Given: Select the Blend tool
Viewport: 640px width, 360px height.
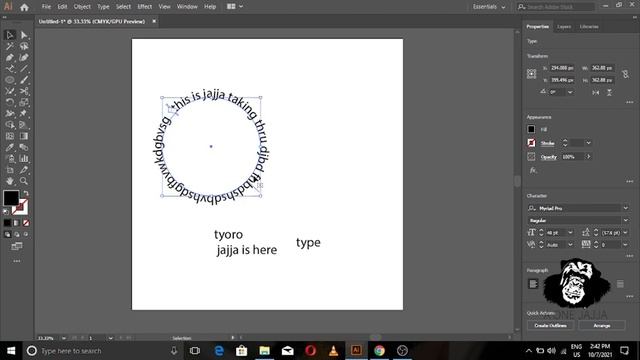Looking at the screenshot, I should [x=24, y=147].
